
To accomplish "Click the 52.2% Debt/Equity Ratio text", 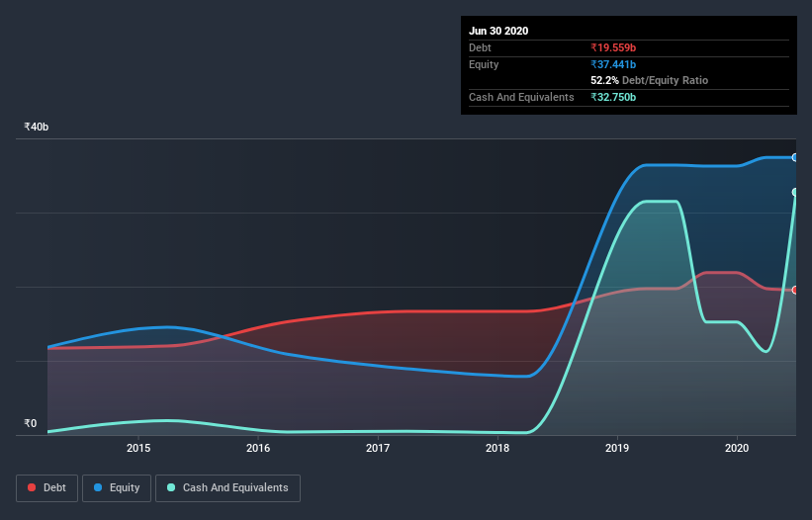I will (649, 81).
